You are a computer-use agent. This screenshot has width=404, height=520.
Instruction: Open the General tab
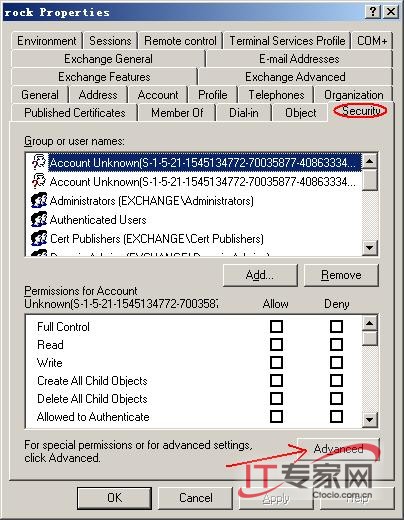tap(40, 95)
